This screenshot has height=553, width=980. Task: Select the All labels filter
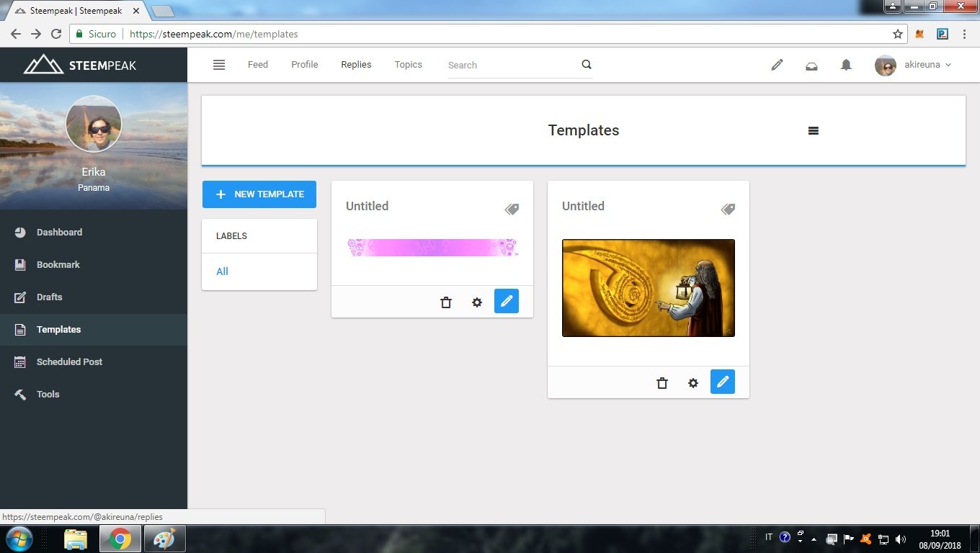pos(222,271)
